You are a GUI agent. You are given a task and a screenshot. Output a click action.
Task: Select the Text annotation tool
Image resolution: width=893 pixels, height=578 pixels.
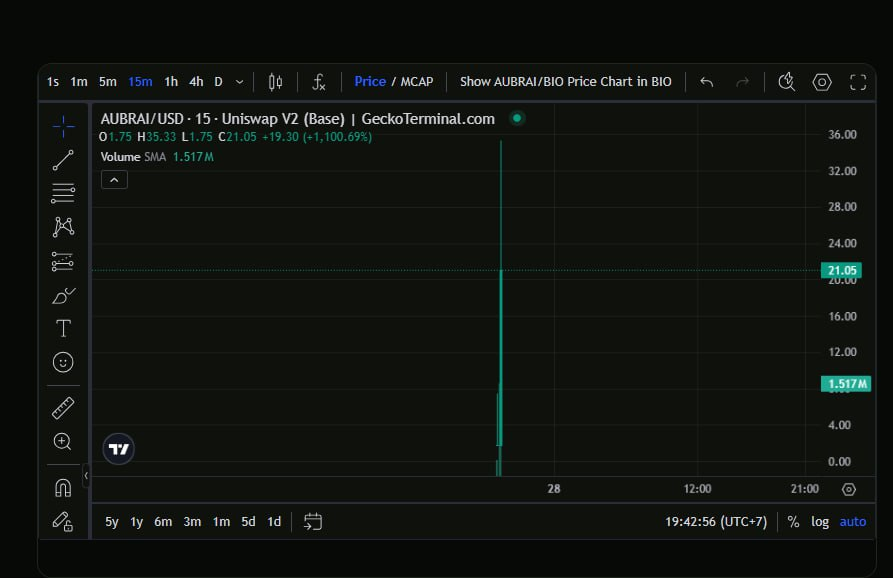[63, 329]
